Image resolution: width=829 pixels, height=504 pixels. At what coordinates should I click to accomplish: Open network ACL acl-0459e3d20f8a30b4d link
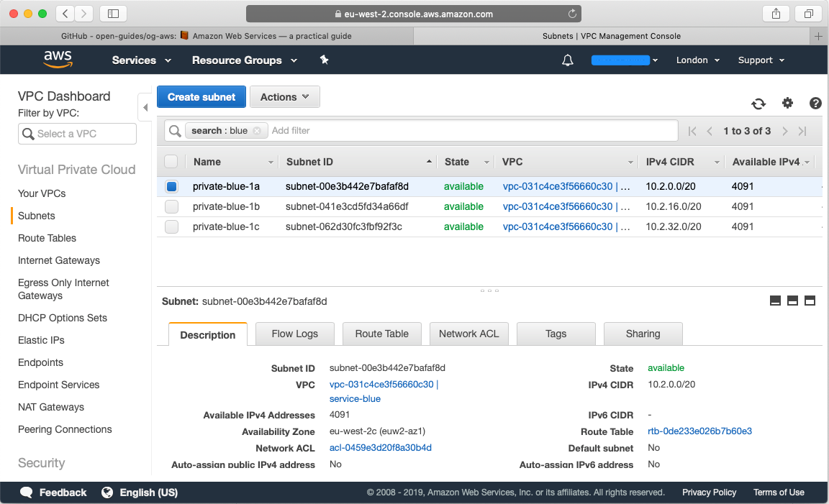[x=380, y=447]
